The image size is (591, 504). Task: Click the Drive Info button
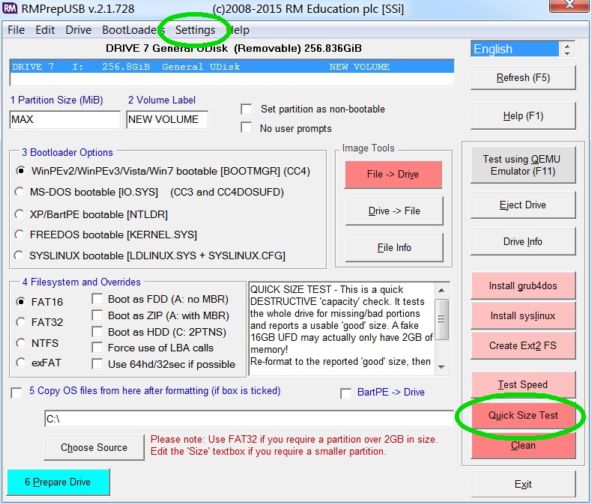pyautogui.click(x=523, y=242)
